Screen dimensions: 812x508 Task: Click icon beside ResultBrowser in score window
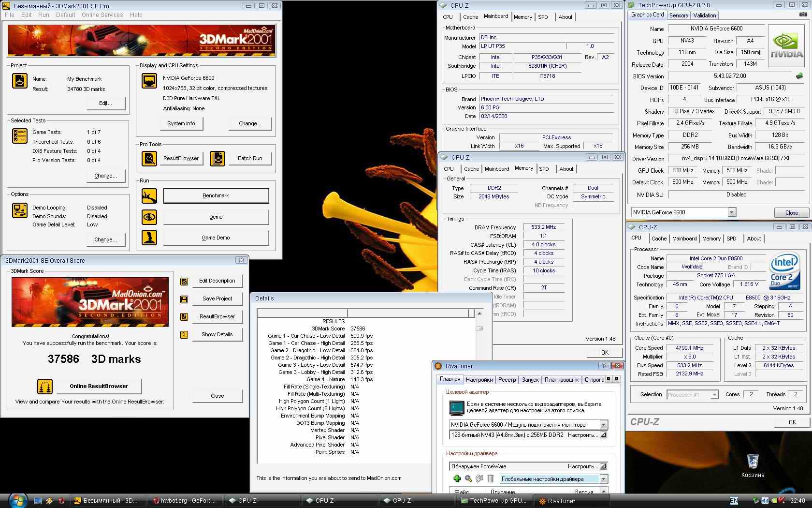point(184,317)
